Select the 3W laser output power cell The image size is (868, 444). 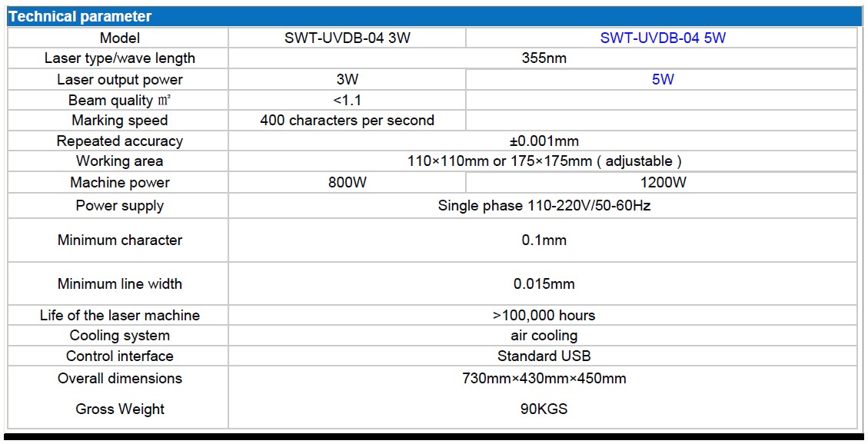tap(347, 79)
